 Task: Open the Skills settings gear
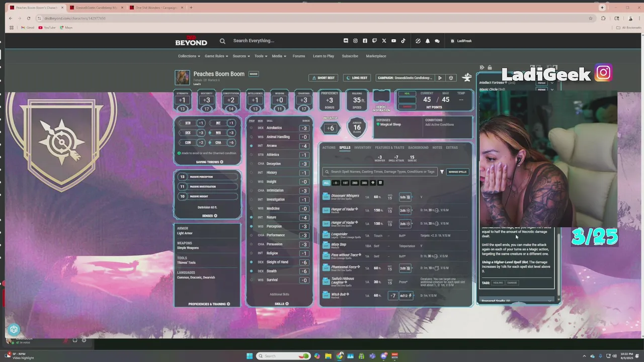coord(287,304)
